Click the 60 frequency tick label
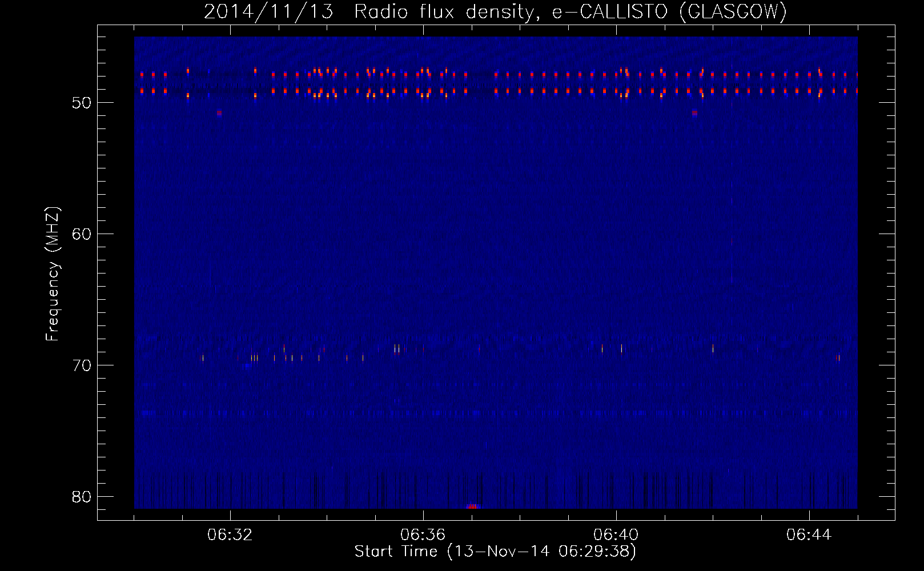The width and height of the screenshot is (924, 571). coord(82,234)
